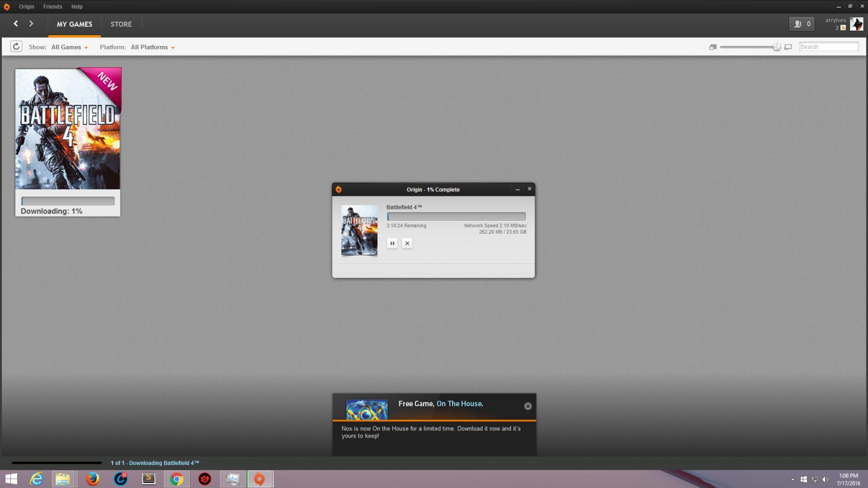
Task: Click the small tile size icon
Action: click(712, 47)
